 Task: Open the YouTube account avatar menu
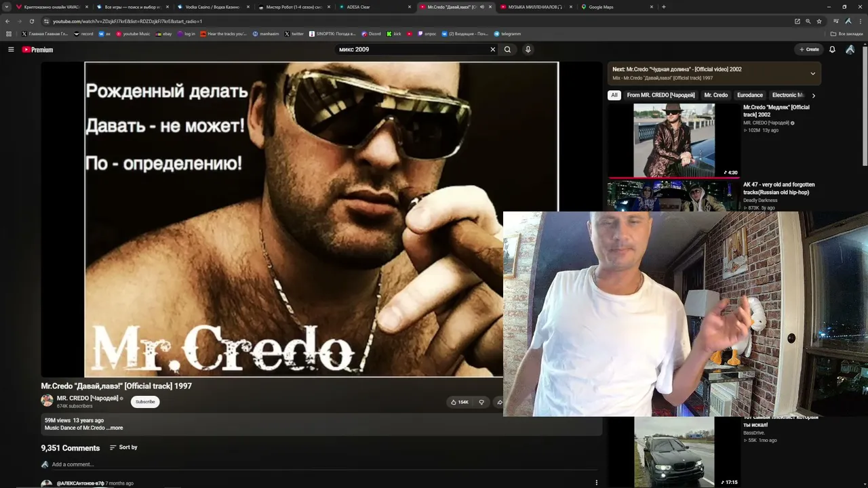pyautogui.click(x=850, y=49)
